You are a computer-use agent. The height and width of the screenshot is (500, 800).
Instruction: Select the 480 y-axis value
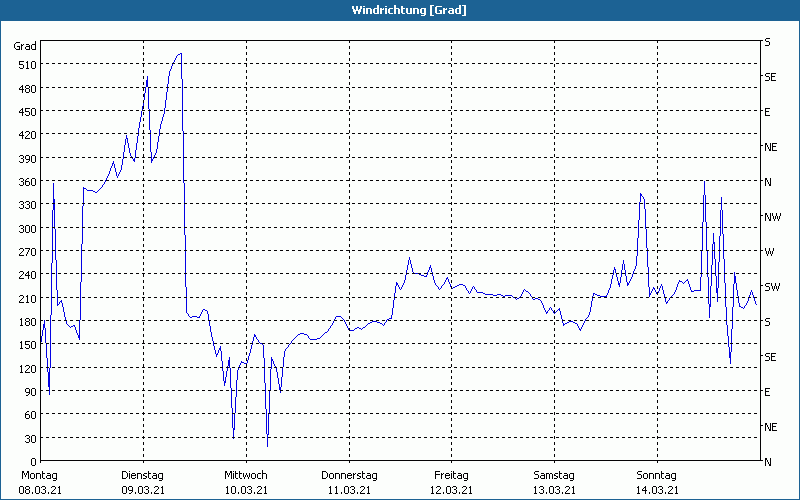click(28, 89)
